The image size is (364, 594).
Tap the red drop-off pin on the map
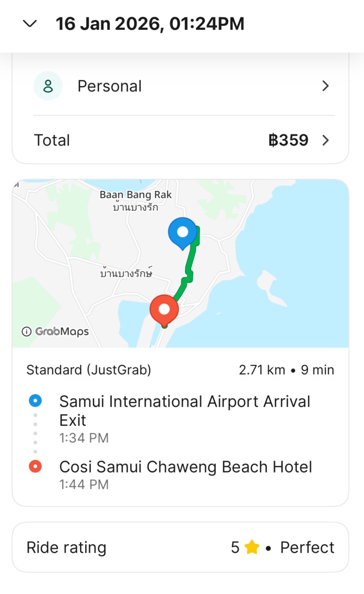pos(164,309)
